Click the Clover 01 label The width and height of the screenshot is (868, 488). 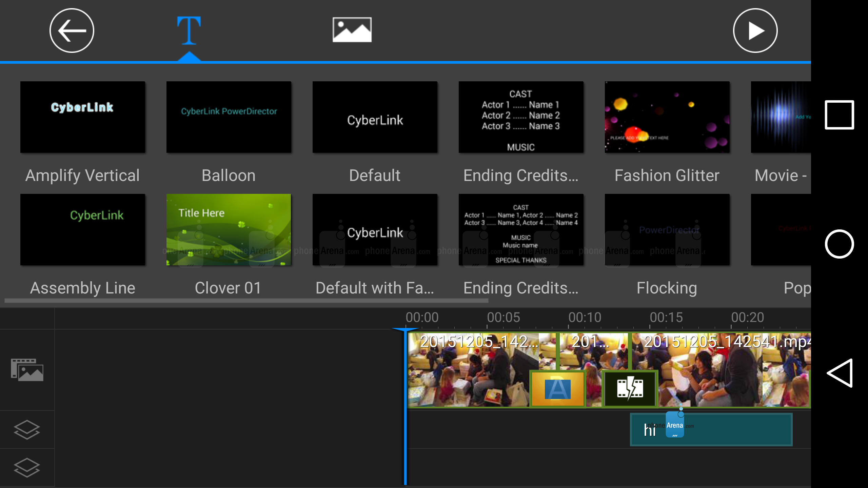tap(228, 288)
